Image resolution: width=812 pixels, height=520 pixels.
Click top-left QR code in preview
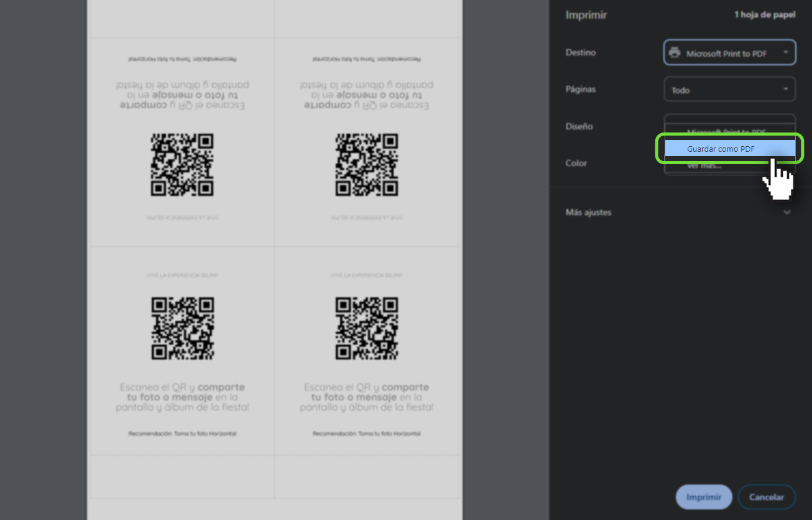point(182,165)
